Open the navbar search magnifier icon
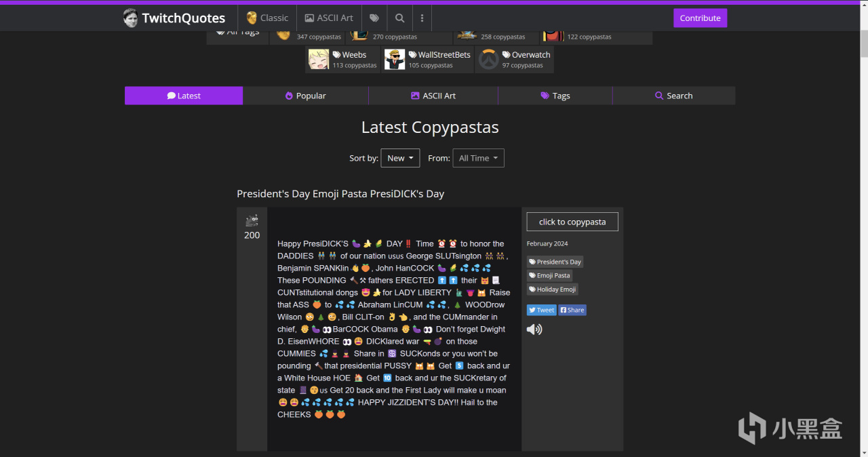This screenshot has height=457, width=868. click(x=399, y=18)
